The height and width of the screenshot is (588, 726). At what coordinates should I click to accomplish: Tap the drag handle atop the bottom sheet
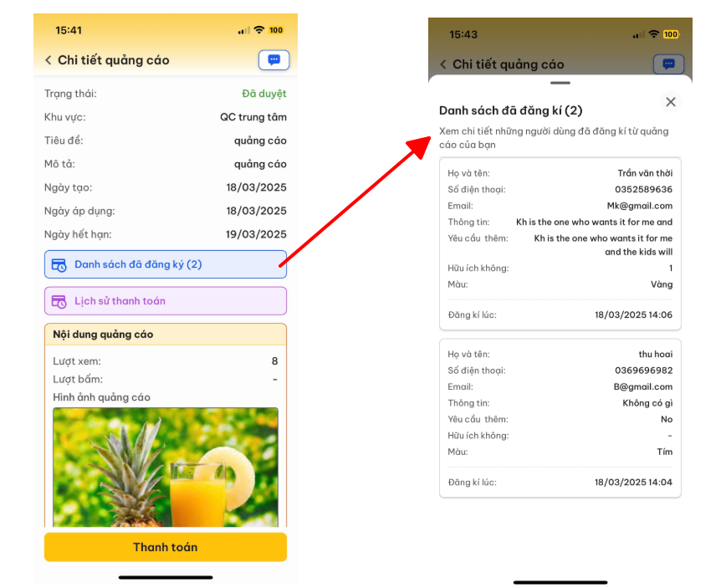[560, 83]
